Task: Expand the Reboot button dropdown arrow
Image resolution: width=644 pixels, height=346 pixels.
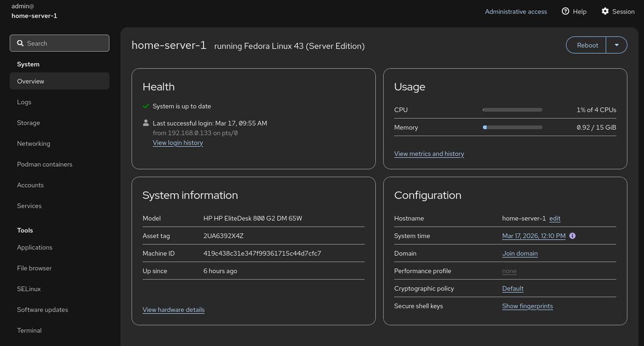Action: [616, 45]
